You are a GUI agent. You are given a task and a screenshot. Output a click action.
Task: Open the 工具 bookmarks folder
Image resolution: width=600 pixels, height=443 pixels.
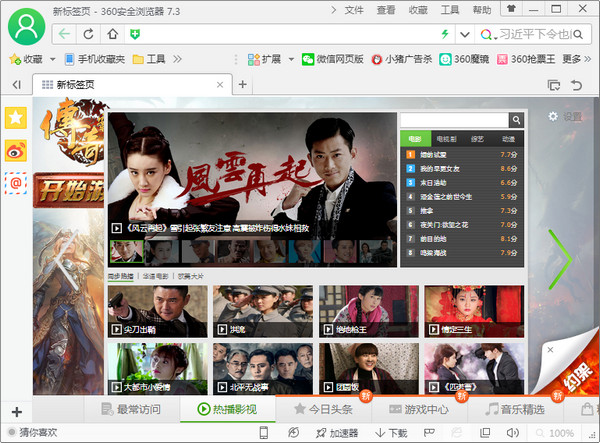(x=149, y=59)
